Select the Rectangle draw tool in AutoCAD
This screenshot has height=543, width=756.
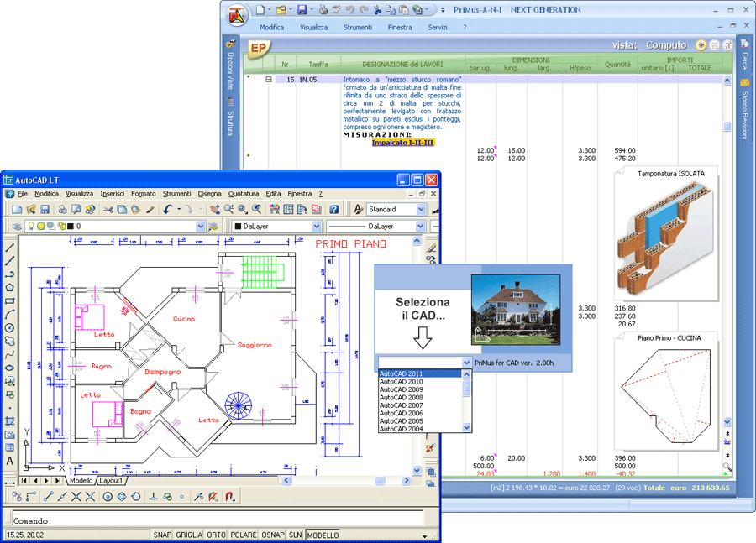[9, 301]
